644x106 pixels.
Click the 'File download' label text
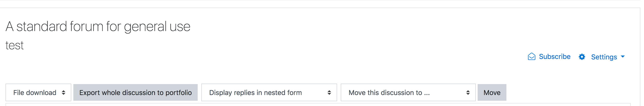pyautogui.click(x=35, y=93)
